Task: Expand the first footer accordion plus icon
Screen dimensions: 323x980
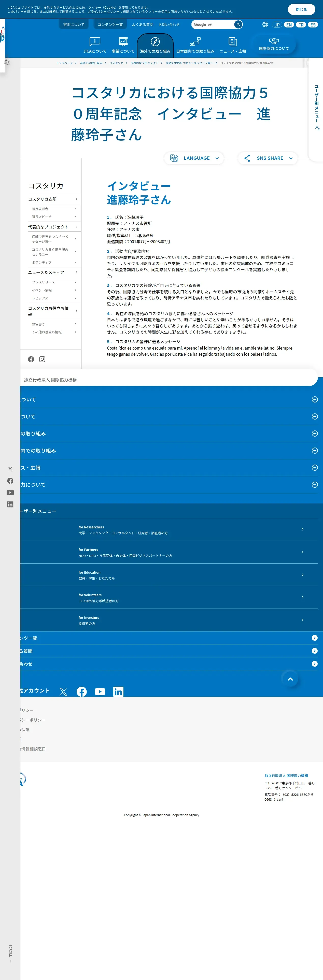Action: (315, 399)
